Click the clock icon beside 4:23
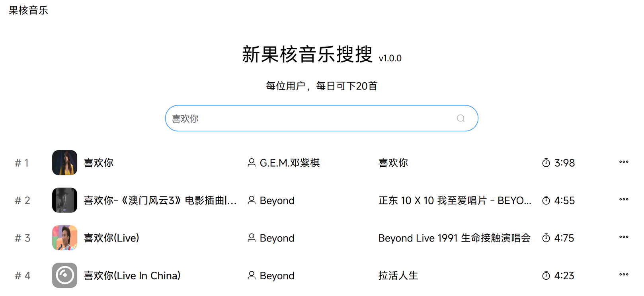644x296 pixels. point(546,276)
